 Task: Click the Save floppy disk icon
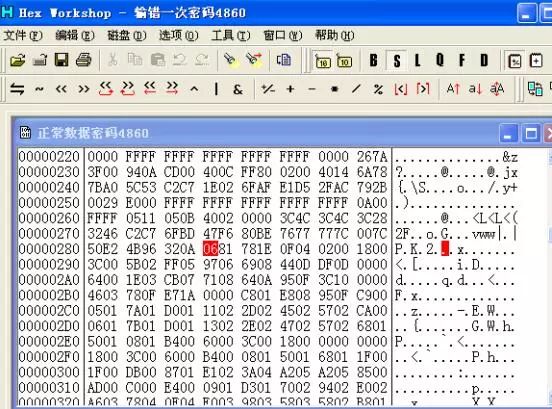coord(62,60)
